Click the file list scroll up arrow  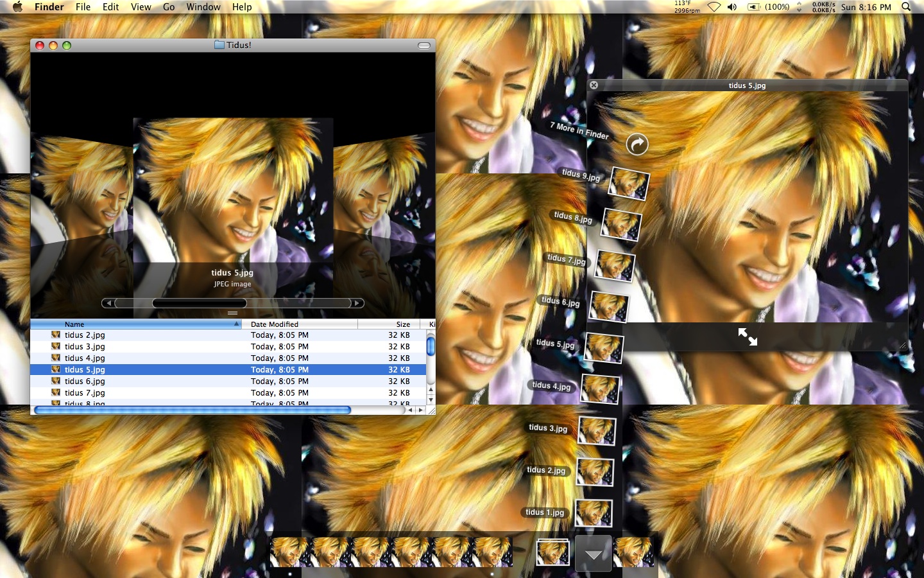tap(431, 389)
